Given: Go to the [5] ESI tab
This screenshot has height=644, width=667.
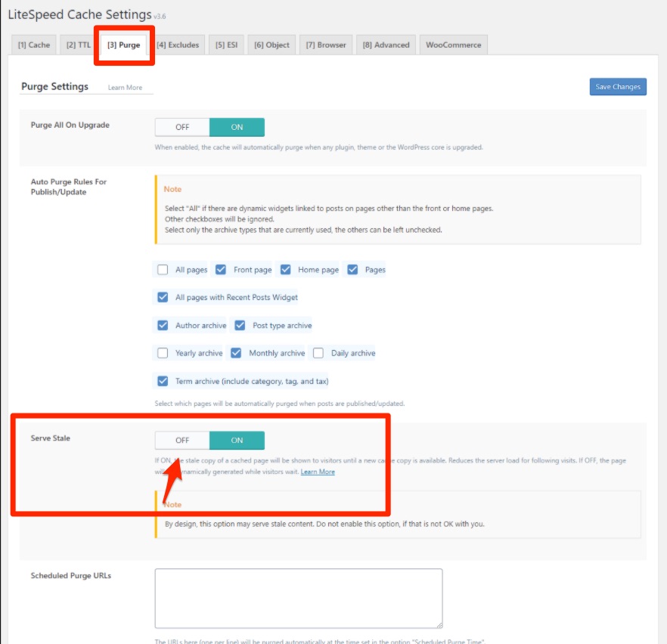Looking at the screenshot, I should [x=226, y=45].
